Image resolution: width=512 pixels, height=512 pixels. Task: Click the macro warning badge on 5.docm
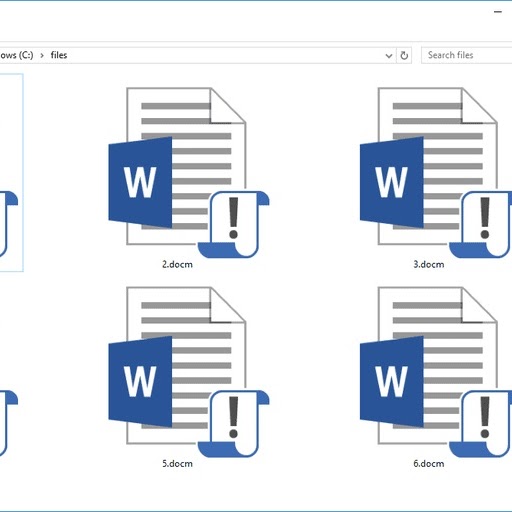(234, 424)
